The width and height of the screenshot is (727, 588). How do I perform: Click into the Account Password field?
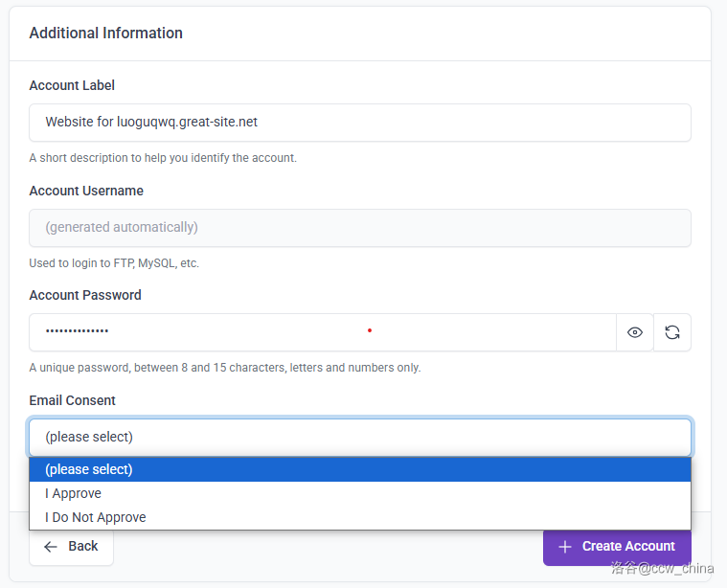(x=322, y=332)
